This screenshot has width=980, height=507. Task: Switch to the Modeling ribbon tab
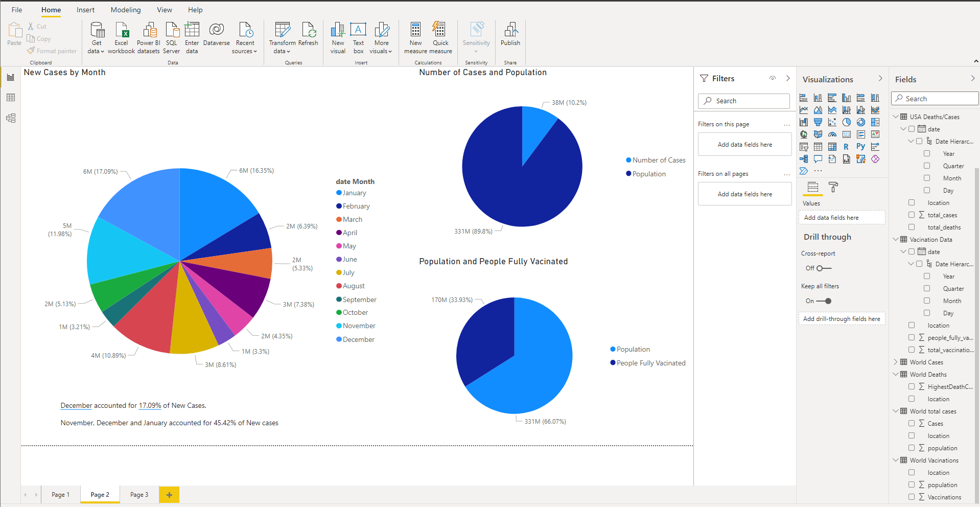(x=125, y=10)
